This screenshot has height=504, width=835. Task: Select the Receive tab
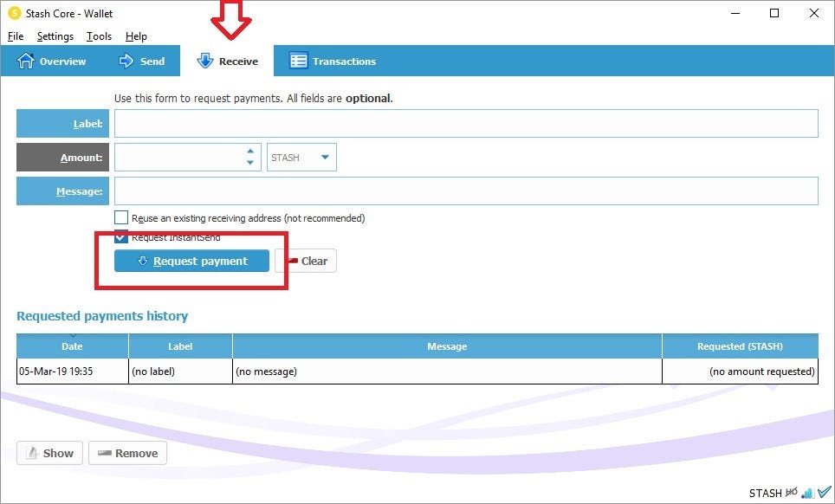228,61
